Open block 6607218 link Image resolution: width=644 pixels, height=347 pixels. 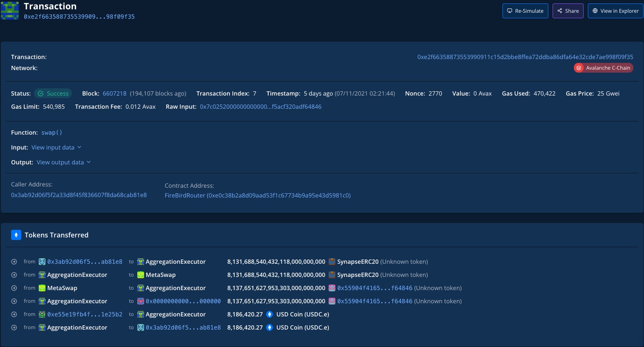pos(115,93)
